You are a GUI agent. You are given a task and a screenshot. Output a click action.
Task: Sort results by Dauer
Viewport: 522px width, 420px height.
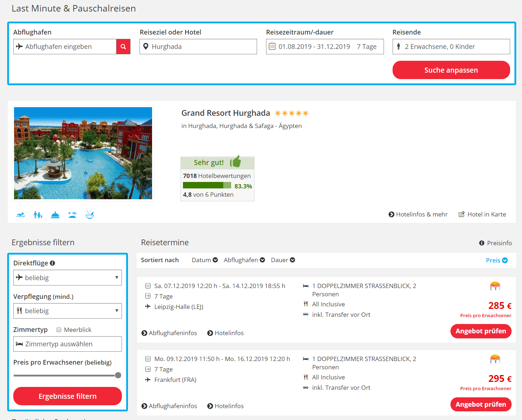pos(283,260)
